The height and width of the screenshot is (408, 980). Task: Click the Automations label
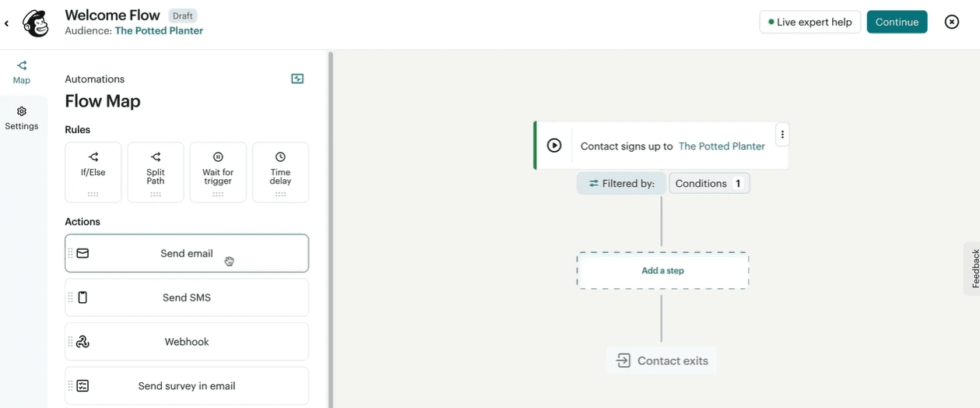(95, 79)
